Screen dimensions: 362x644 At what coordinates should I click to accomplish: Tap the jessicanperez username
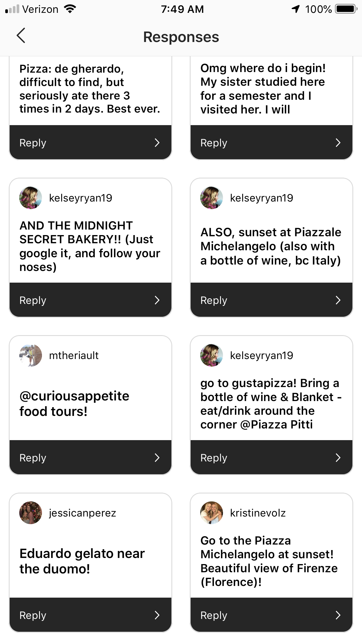click(x=82, y=513)
